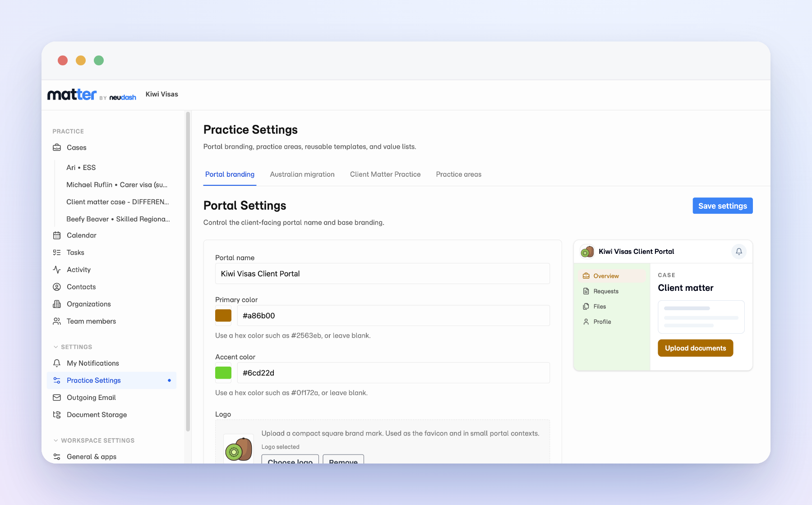
Task: Open Outgoing Email settings
Action: 91,398
